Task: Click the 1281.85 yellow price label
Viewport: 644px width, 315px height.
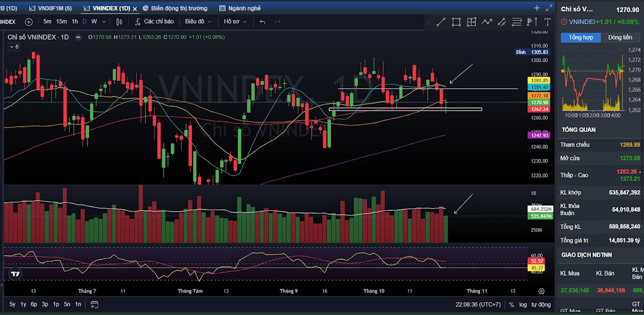Action: coord(539,80)
